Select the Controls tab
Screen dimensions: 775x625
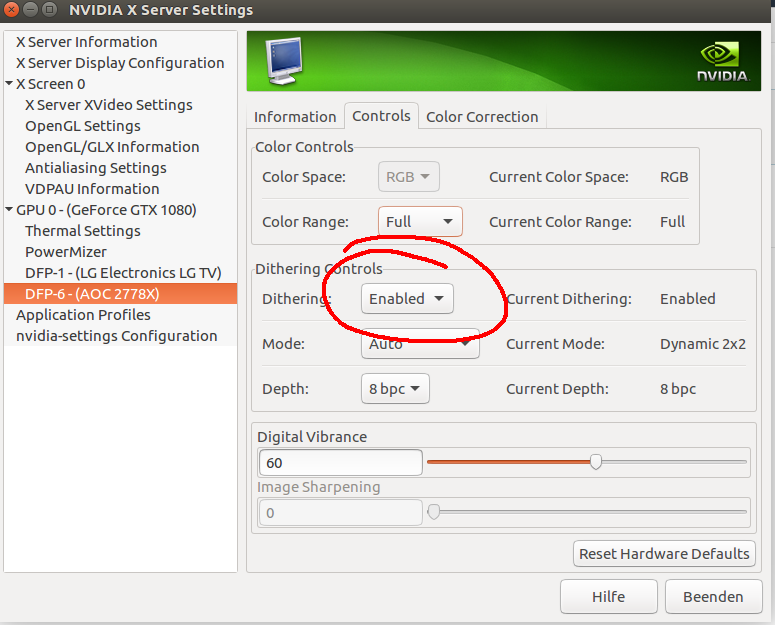[x=381, y=116]
